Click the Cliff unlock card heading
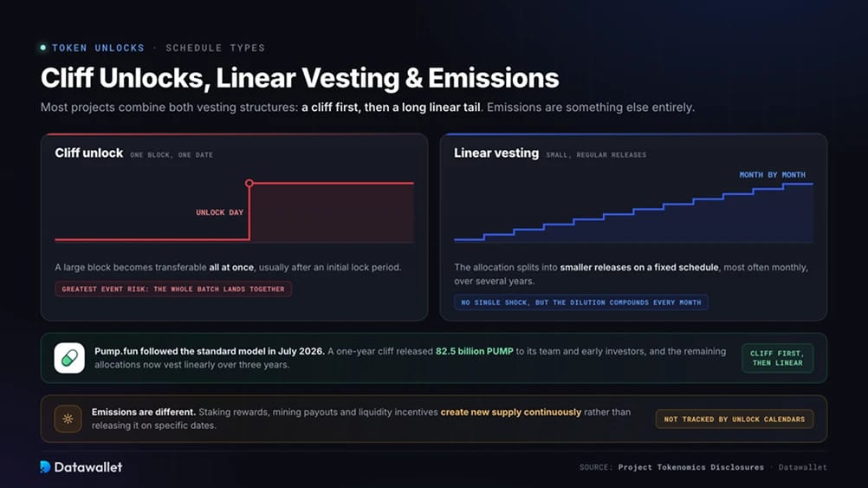868x488 pixels. [89, 153]
